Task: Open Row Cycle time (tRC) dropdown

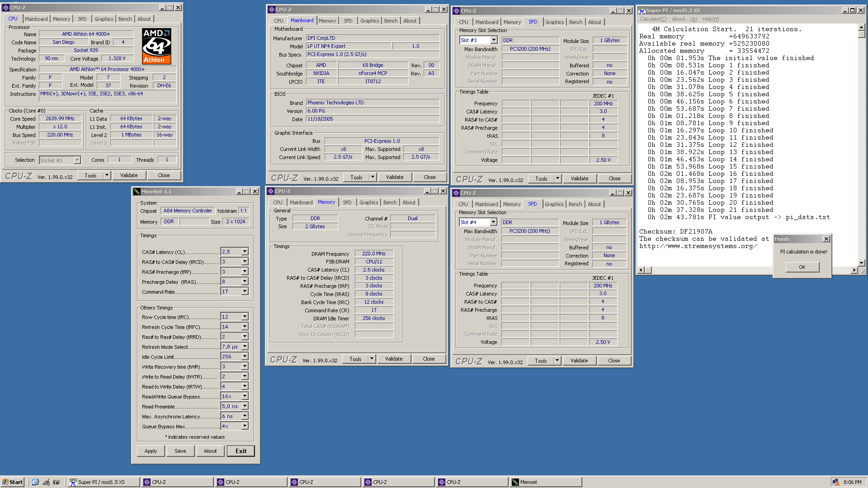Action: click(x=245, y=317)
